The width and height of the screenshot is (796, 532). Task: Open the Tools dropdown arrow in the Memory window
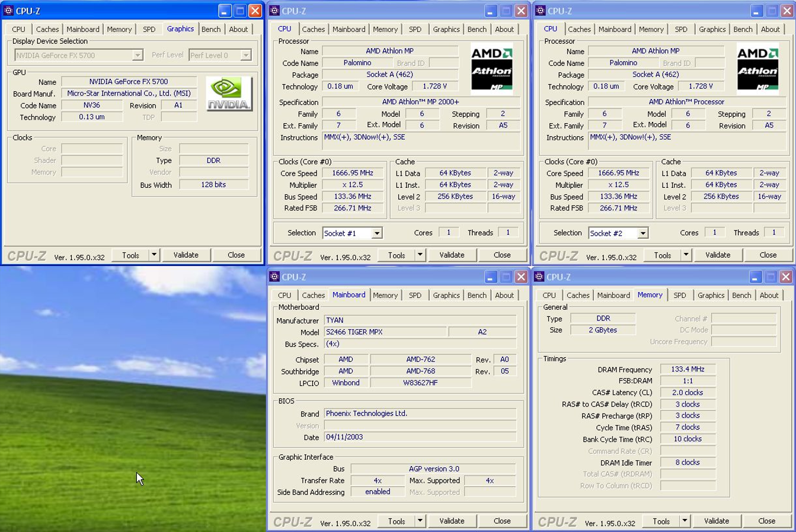[685, 521]
